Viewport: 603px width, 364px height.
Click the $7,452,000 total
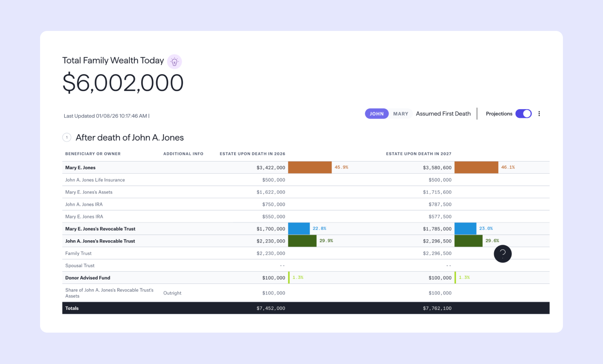click(271, 308)
